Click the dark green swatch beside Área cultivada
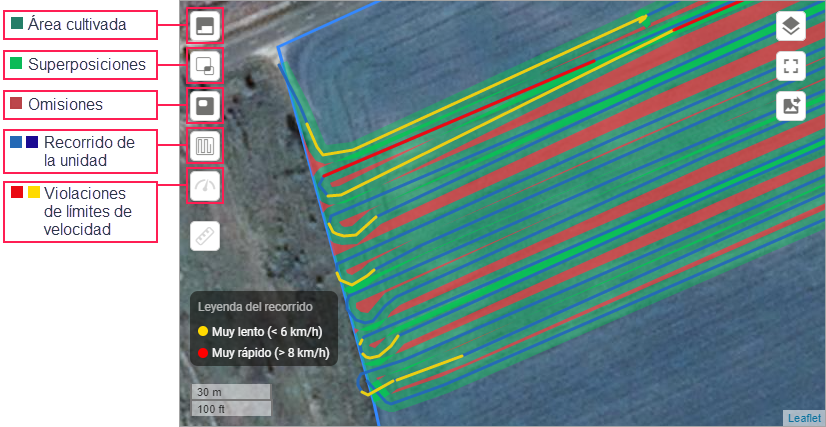The width and height of the screenshot is (826, 427). 17,24
